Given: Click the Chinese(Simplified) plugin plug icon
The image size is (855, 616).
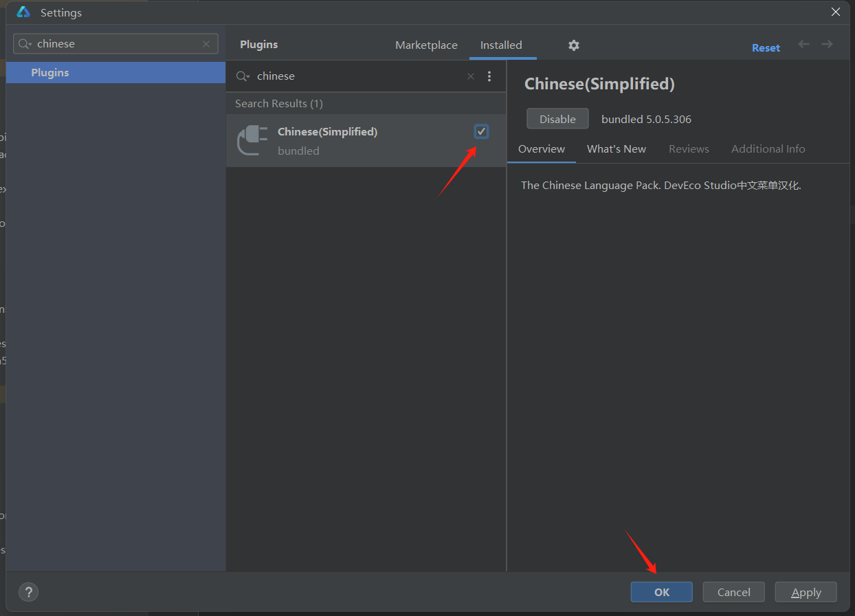Looking at the screenshot, I should (x=252, y=140).
